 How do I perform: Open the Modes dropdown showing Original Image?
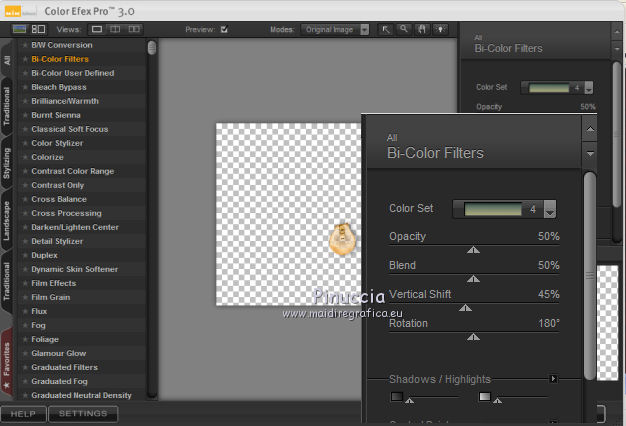tap(335, 30)
